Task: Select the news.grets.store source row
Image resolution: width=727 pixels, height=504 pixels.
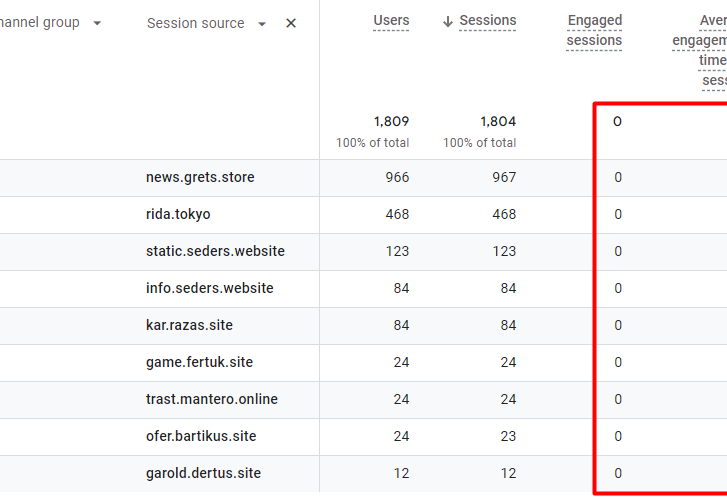Action: coord(200,177)
